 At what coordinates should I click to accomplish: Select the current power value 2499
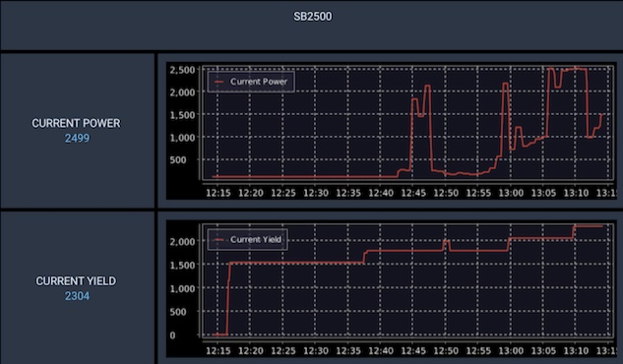[x=77, y=138]
